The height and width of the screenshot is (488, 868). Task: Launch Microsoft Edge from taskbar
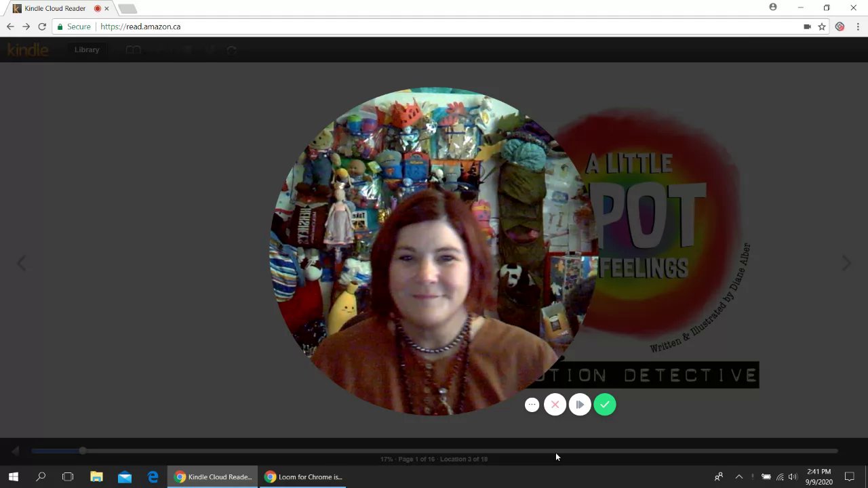pos(153,476)
